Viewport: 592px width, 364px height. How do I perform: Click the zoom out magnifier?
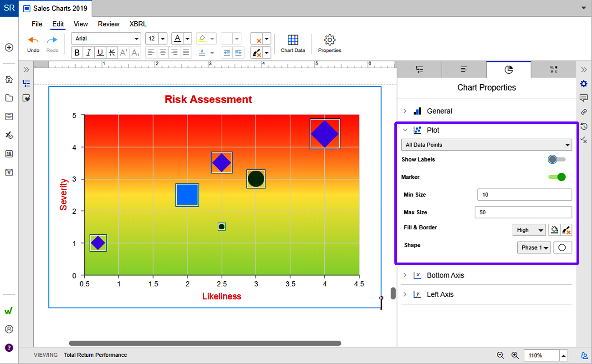(500, 355)
